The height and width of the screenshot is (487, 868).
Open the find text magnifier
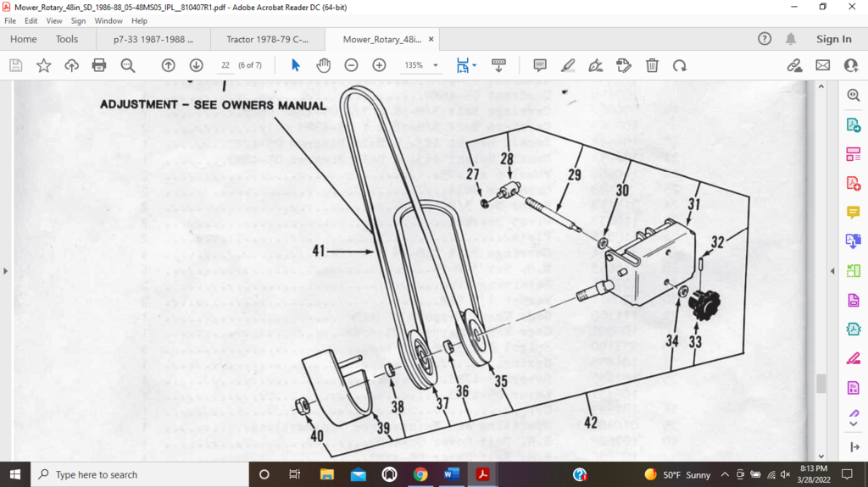[x=128, y=65]
